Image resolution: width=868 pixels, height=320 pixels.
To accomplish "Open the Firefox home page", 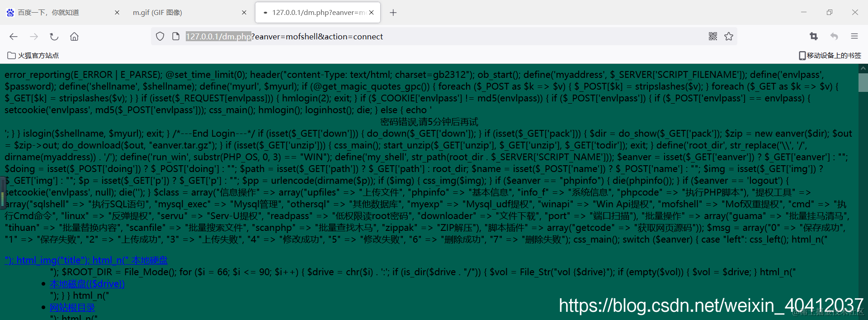I will (74, 37).
